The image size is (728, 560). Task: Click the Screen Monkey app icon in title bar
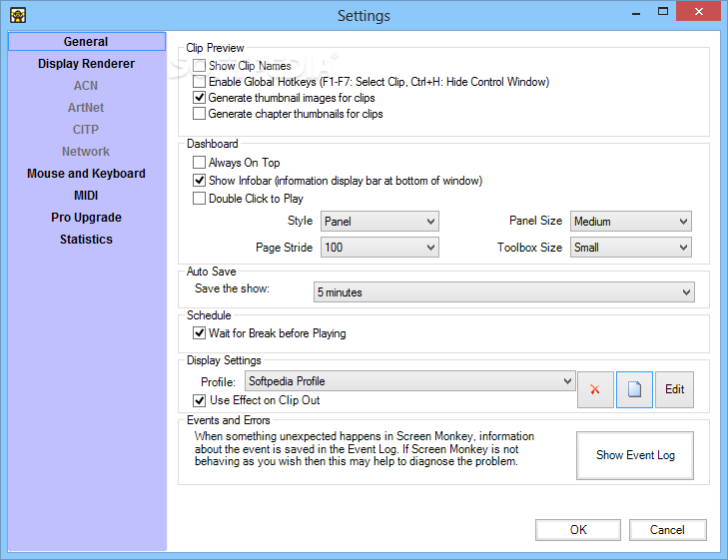[18, 15]
